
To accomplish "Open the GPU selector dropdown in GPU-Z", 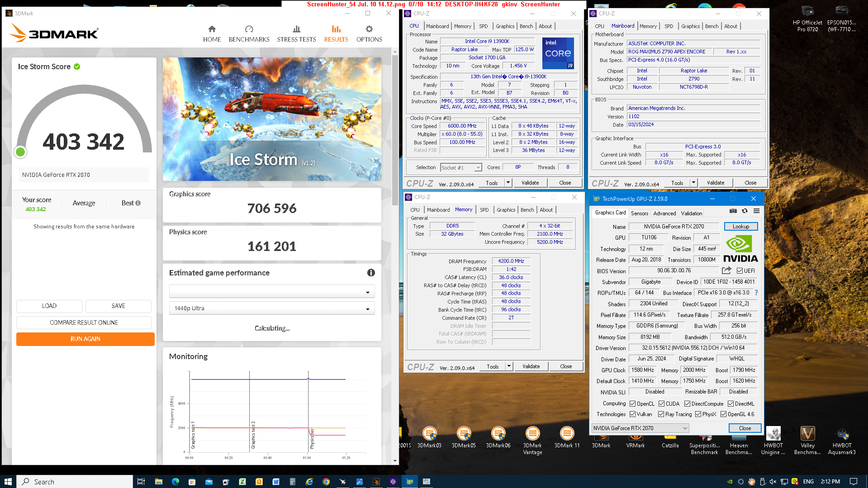I will (640, 428).
